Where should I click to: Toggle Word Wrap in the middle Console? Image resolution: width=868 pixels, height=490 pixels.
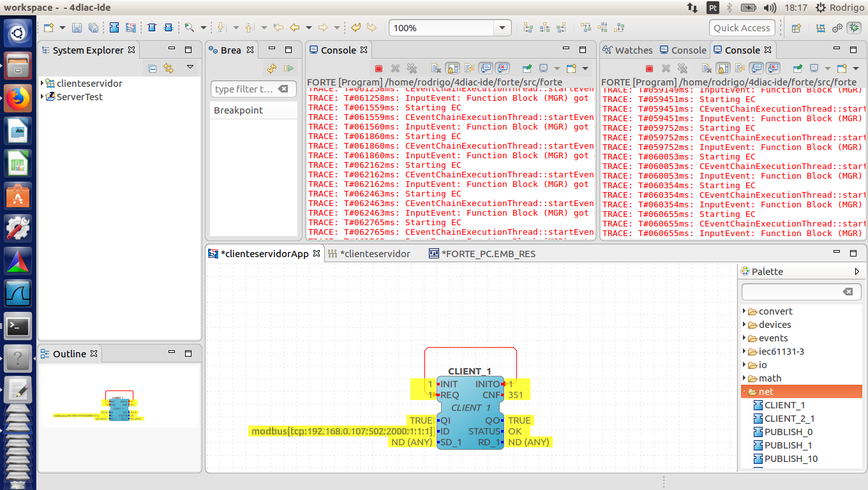click(x=468, y=68)
